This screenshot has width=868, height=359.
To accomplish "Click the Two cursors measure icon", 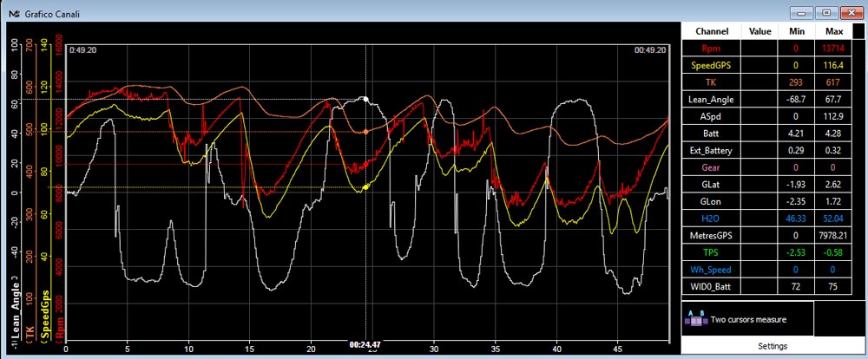I will pyautogui.click(x=695, y=318).
